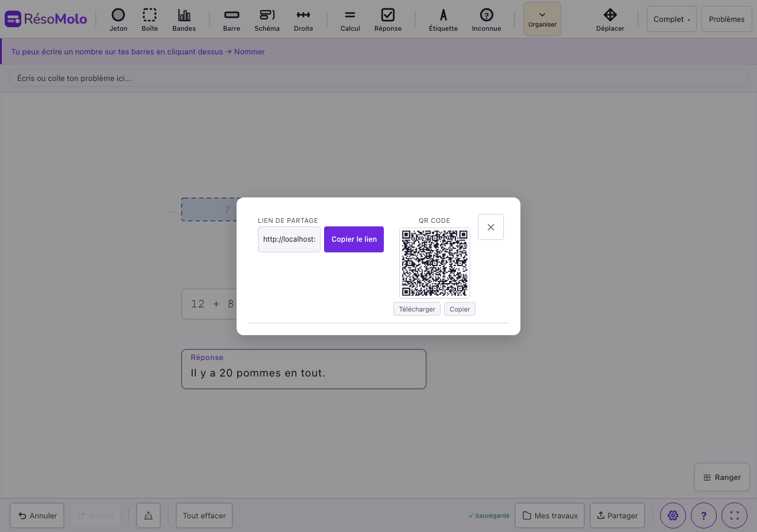
Task: Open the Problèmes panel
Action: coord(726,19)
